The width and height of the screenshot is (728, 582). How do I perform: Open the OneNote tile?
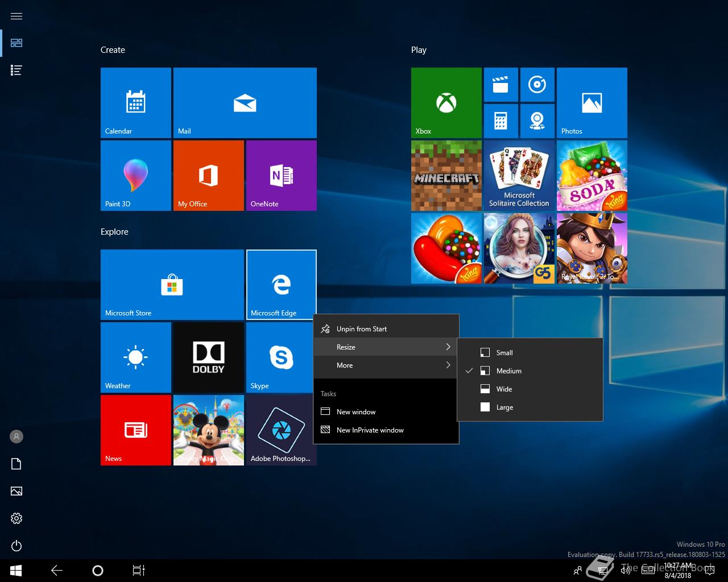click(282, 176)
